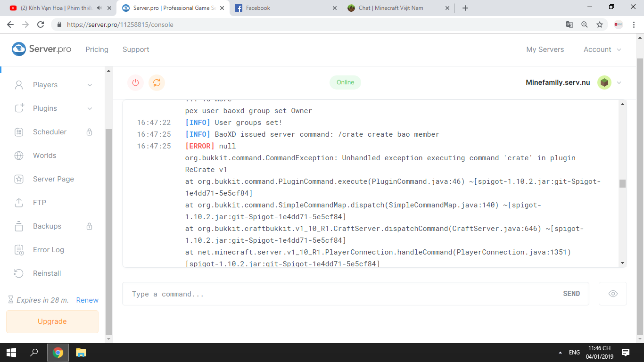This screenshot has height=362, width=644.
Task: Open the FTP sidebar item
Action: coord(40,203)
